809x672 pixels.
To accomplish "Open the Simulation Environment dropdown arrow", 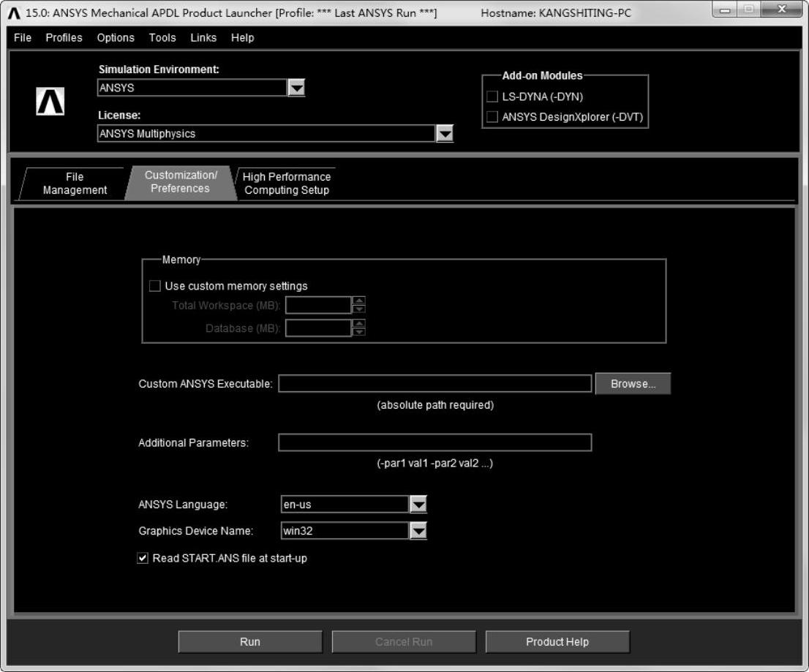I will pyautogui.click(x=296, y=88).
